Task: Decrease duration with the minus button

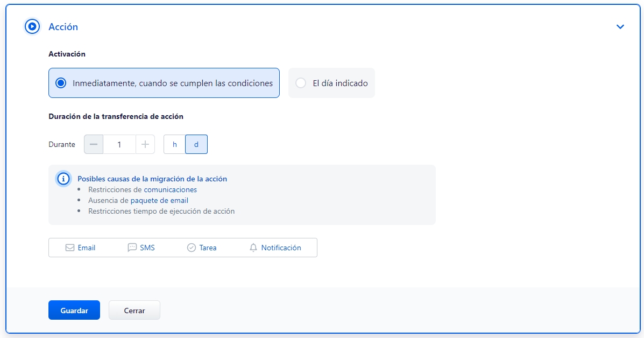Action: coord(94,144)
